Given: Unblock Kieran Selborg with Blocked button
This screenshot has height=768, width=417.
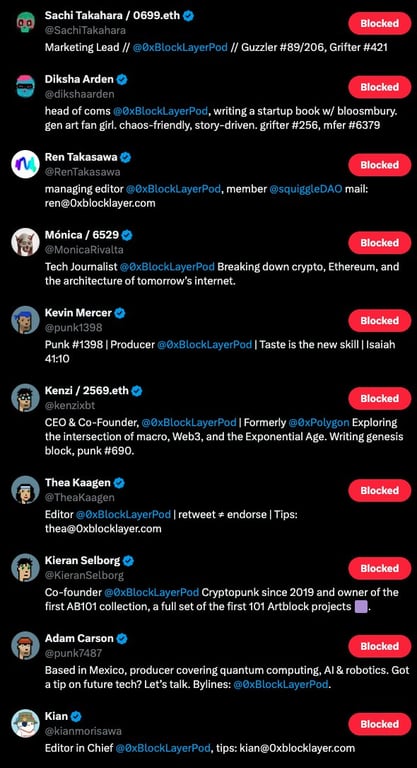Looking at the screenshot, I should [379, 568].
